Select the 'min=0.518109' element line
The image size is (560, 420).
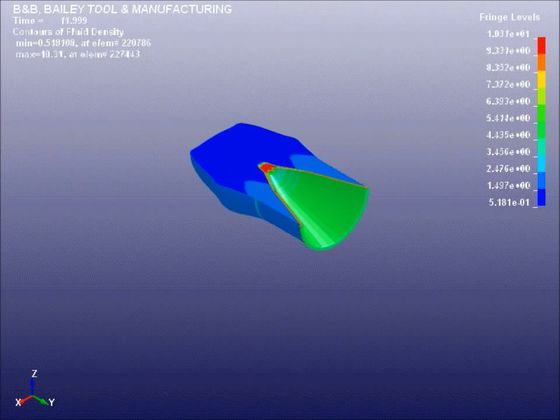click(x=83, y=43)
